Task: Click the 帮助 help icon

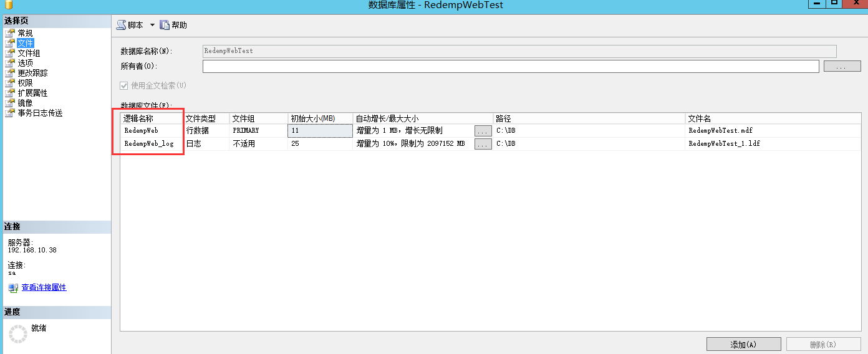Action: [x=165, y=25]
